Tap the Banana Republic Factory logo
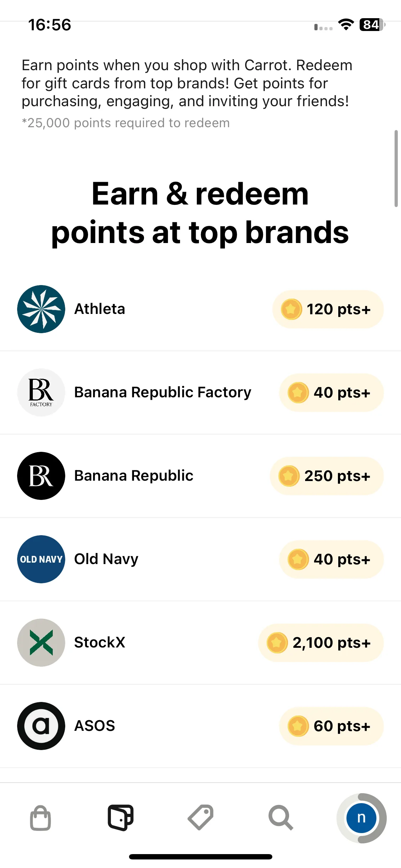The image size is (401, 868). (41, 392)
